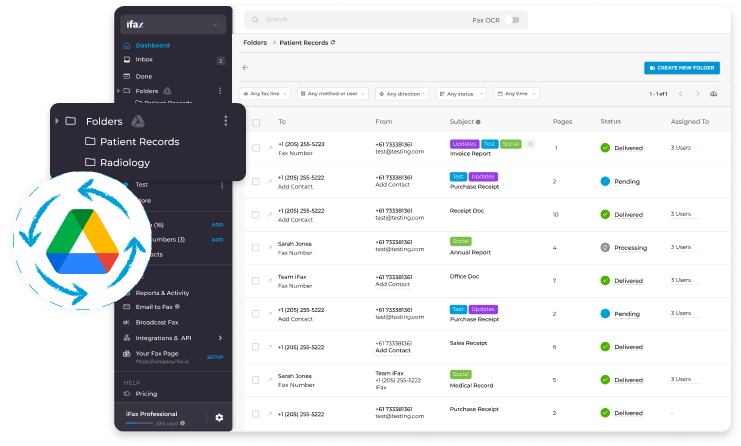This screenshot has width=741, height=446.
Task: Click Processing status icon in Annual Report row
Action: pos(605,247)
